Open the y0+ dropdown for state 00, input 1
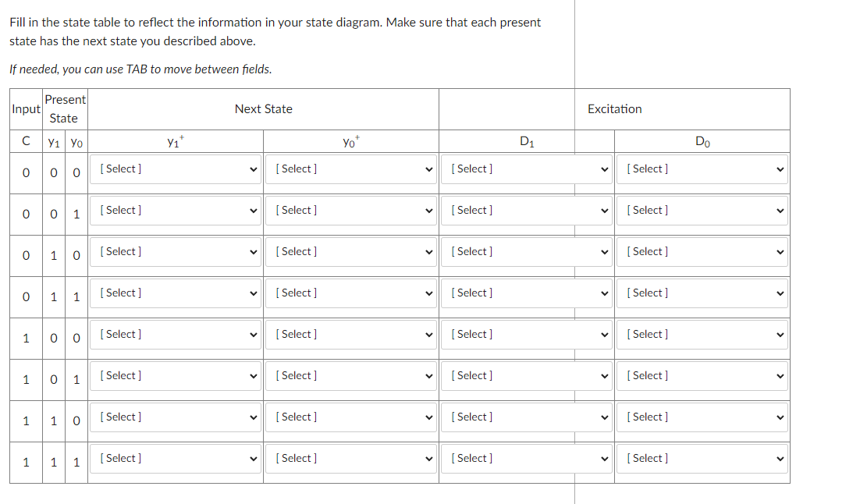Viewport: 860px width, 504px height. (x=351, y=334)
